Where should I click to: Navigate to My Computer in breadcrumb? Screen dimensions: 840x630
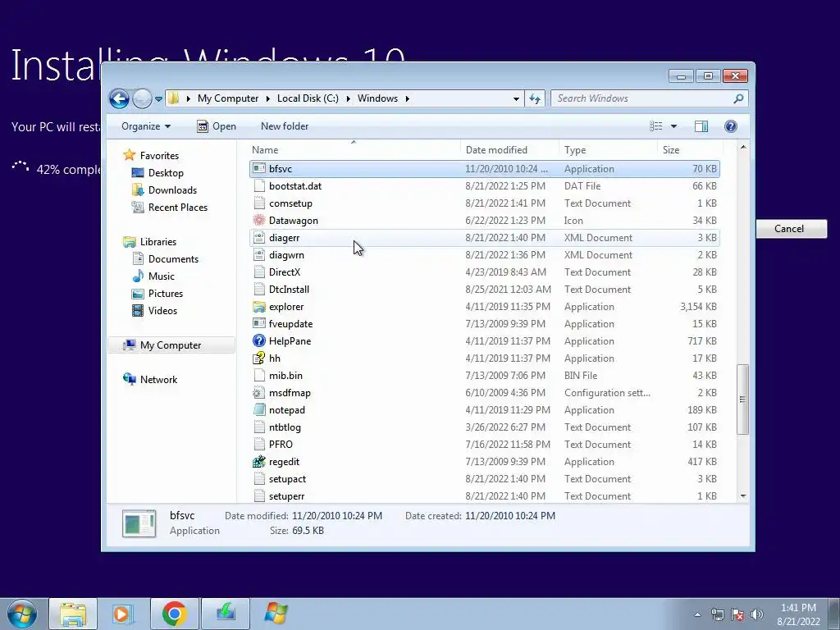coord(228,98)
